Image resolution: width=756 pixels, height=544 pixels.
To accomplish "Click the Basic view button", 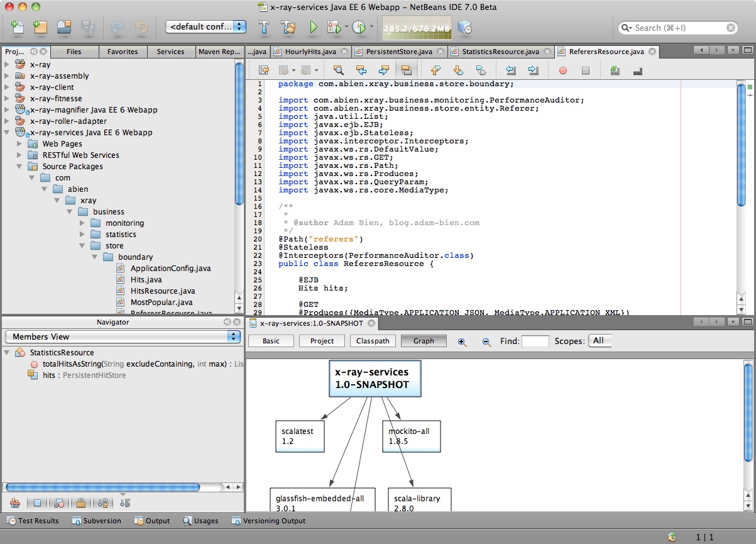I will (271, 341).
